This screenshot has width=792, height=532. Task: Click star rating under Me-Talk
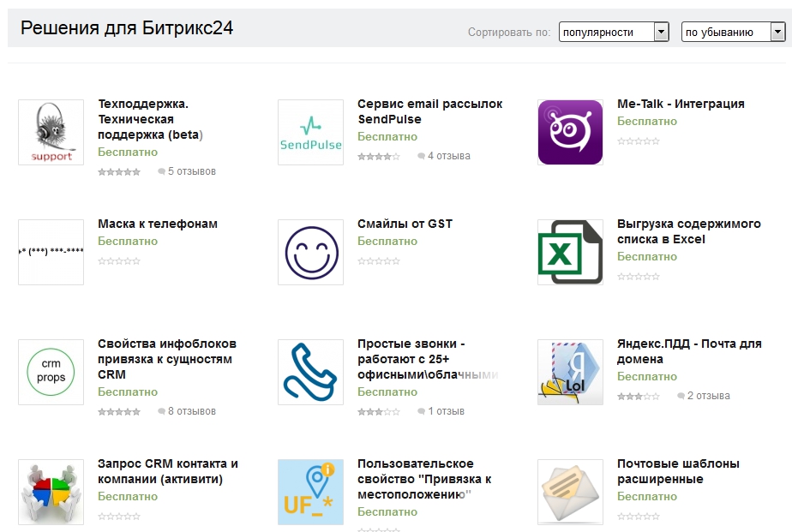(x=638, y=140)
